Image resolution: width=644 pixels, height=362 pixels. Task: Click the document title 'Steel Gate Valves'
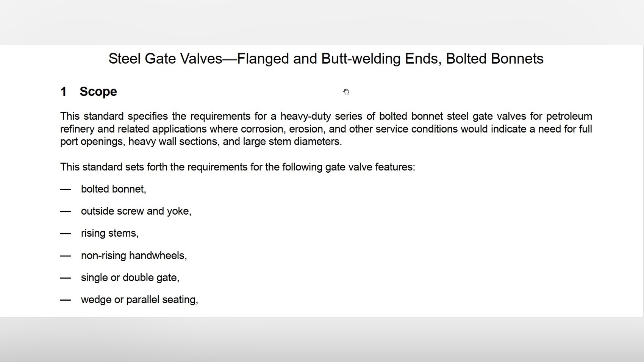click(165, 59)
